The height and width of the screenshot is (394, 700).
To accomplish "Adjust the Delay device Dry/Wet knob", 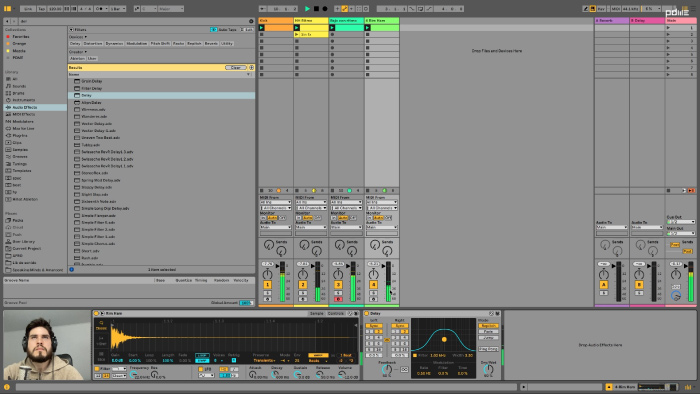I will coord(489,369).
